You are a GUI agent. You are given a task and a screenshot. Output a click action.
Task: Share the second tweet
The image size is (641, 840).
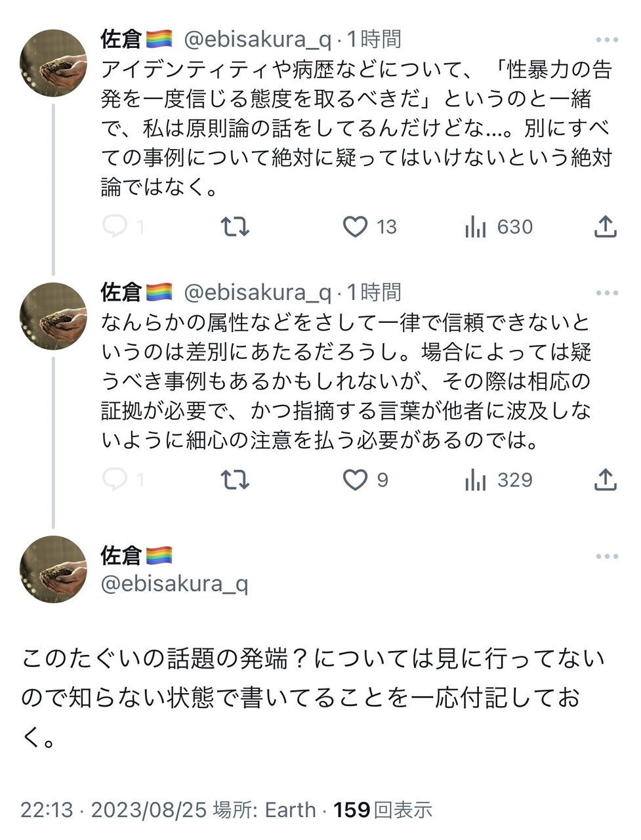coord(605,480)
